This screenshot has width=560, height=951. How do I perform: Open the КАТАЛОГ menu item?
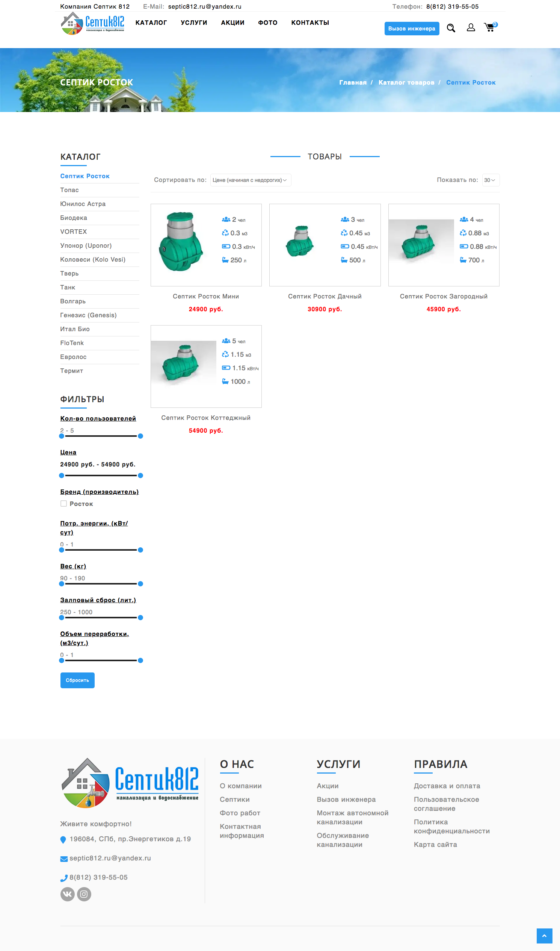pyautogui.click(x=151, y=23)
